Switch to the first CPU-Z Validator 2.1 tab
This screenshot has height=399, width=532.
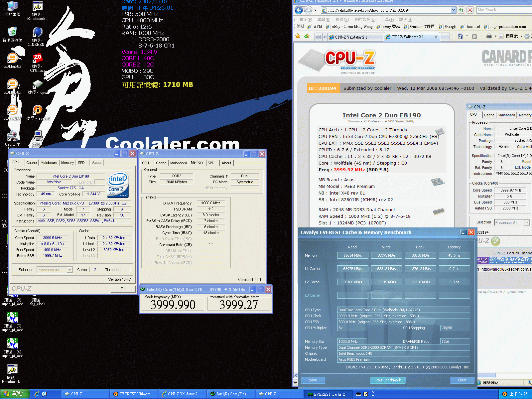pos(355,37)
